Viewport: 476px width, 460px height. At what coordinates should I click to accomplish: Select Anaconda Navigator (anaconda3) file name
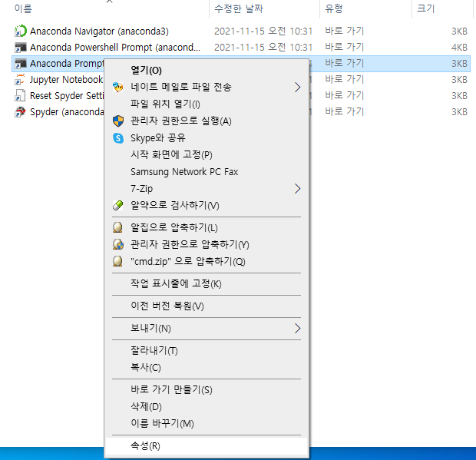pyautogui.click(x=99, y=31)
